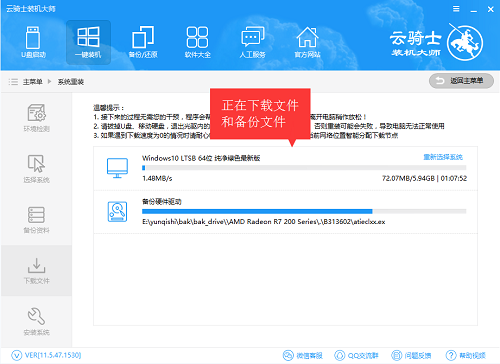Screen dimensions: 500x364
Task: Select the 下载文件 step in sidebar
Action: click(x=36, y=271)
